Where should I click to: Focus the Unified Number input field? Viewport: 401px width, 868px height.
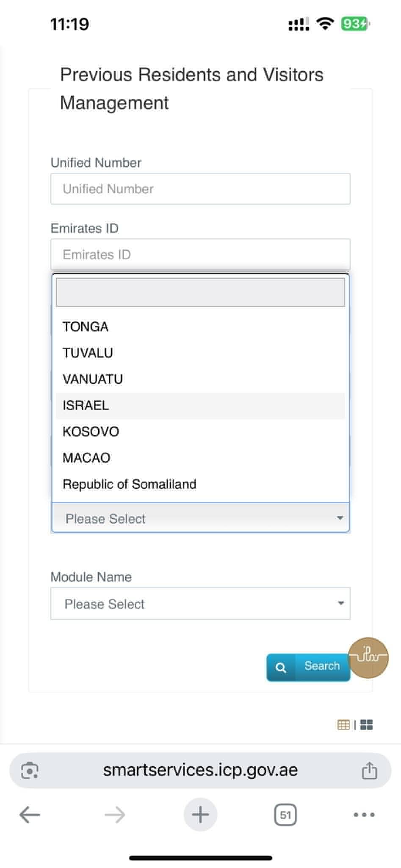(x=200, y=189)
